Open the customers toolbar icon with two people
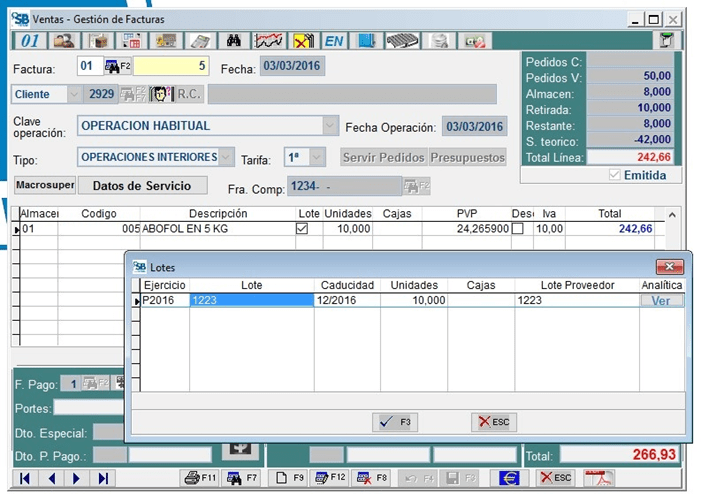This screenshot has width=701, height=494. pyautogui.click(x=64, y=41)
